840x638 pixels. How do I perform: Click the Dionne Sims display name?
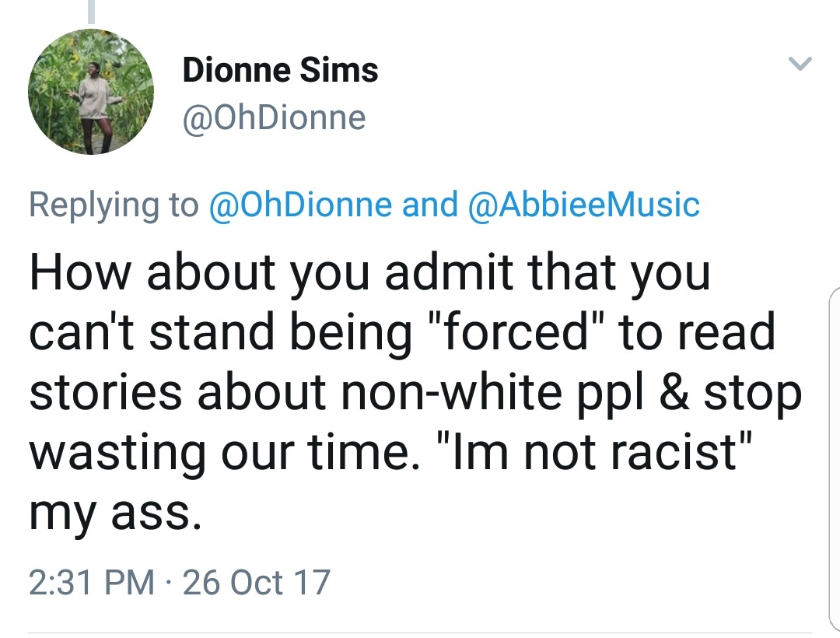(280, 72)
